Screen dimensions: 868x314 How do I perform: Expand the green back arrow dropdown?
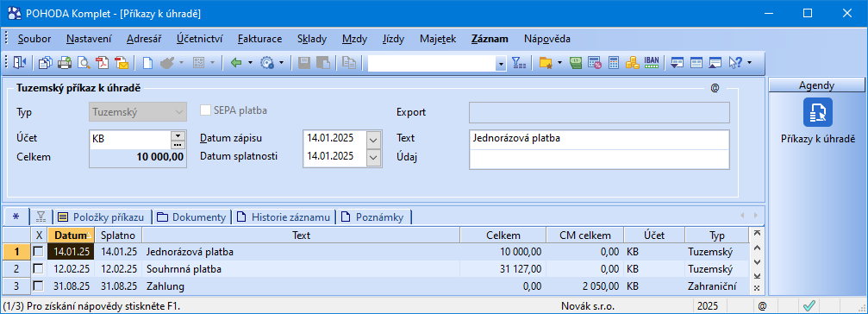[x=250, y=63]
